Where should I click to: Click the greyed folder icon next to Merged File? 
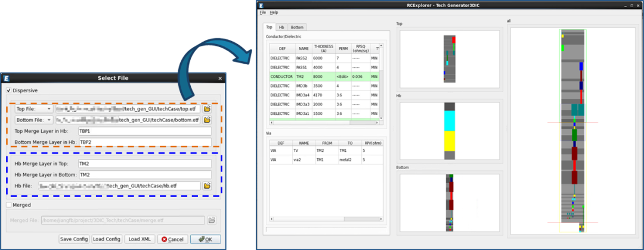click(212, 220)
